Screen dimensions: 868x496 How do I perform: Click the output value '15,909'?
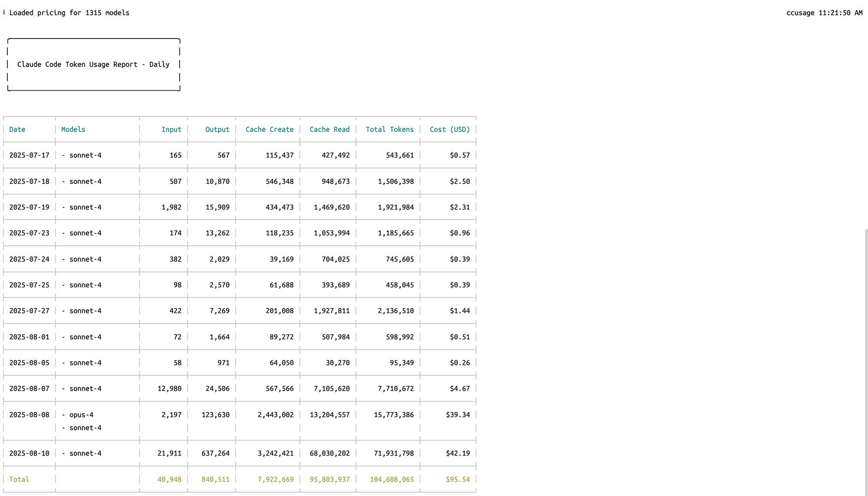pos(217,207)
